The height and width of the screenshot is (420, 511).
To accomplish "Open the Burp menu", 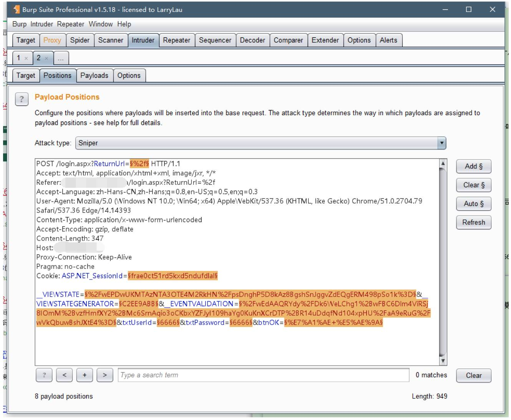I will pos(19,24).
